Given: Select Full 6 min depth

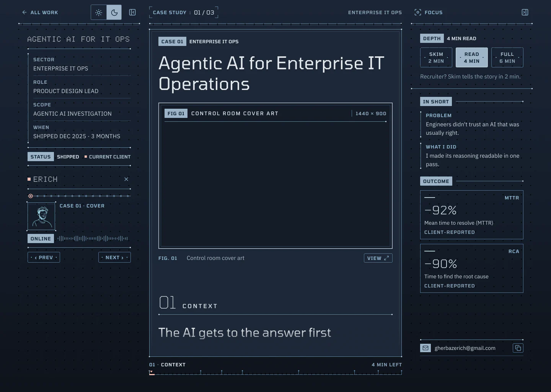Looking at the screenshot, I should click(x=507, y=57).
